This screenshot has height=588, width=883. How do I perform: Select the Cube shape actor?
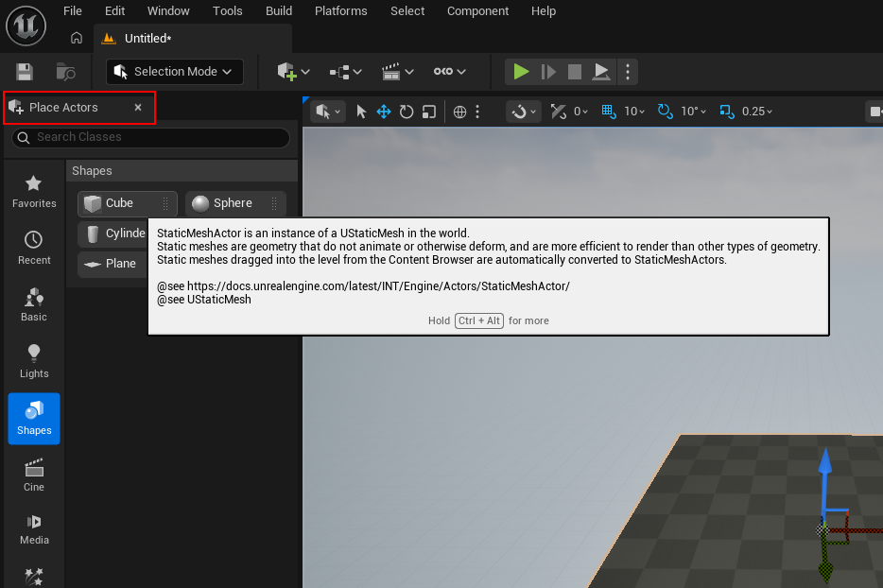click(128, 203)
